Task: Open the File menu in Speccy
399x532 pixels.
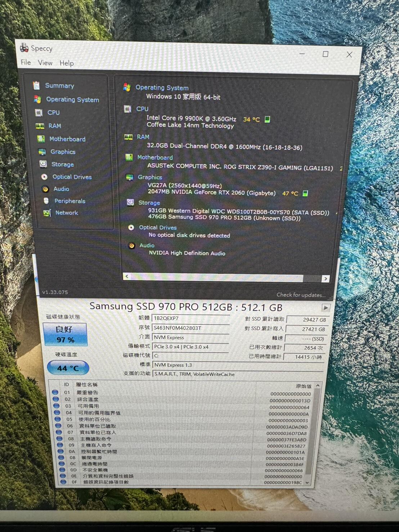Action: click(x=26, y=62)
